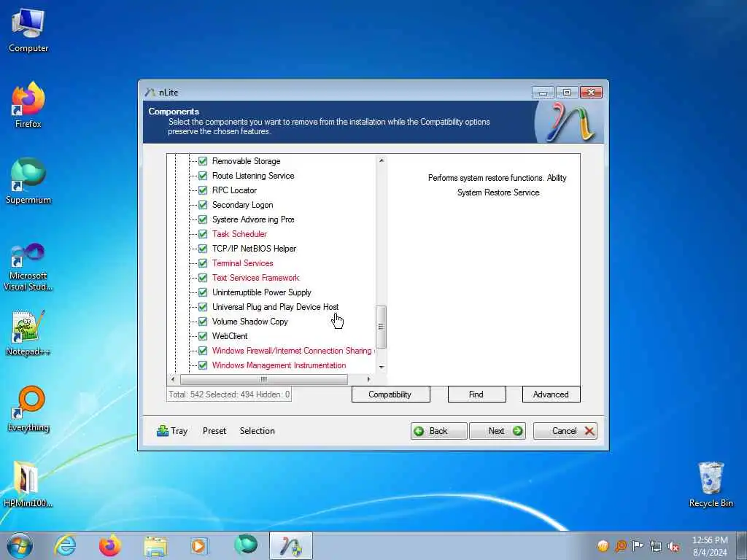Uncheck Route Listening Service component
This screenshot has height=560, width=747.
[203, 176]
